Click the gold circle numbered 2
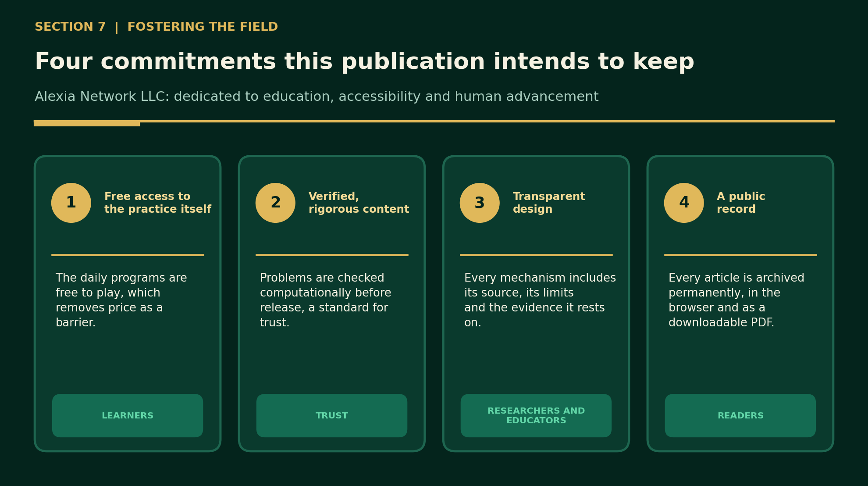868x486 pixels. [x=275, y=203]
